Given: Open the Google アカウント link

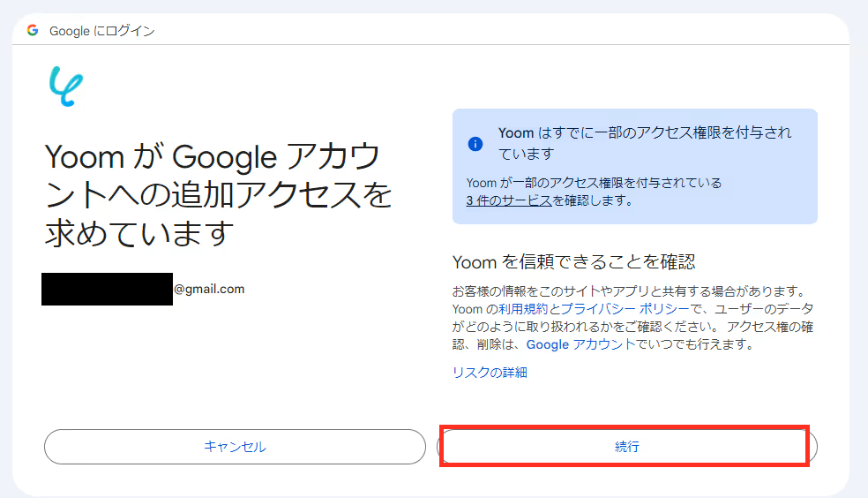Looking at the screenshot, I should (x=580, y=344).
